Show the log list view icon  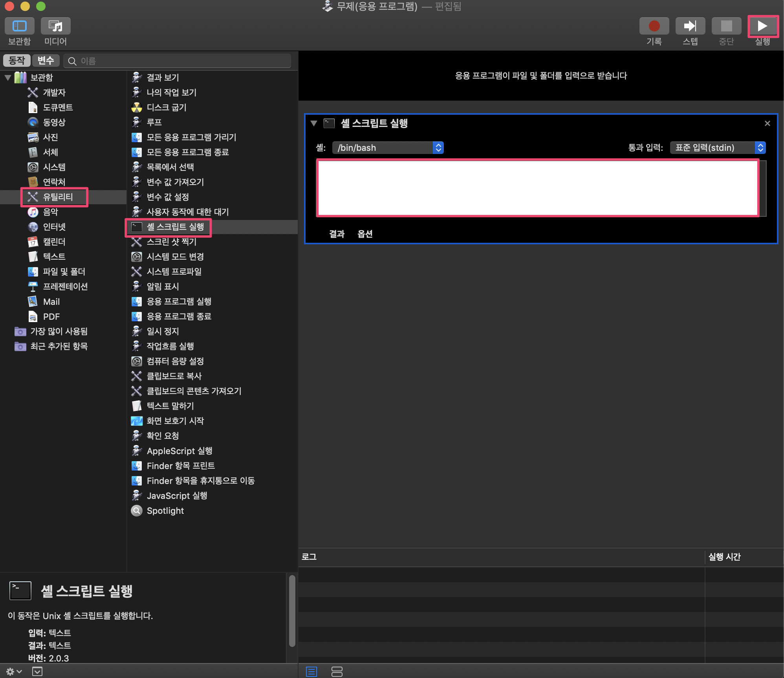point(311,671)
